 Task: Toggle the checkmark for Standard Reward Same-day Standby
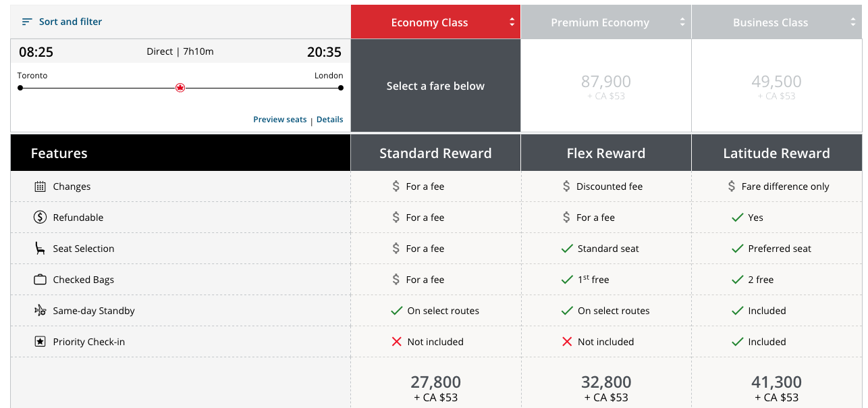pos(397,311)
